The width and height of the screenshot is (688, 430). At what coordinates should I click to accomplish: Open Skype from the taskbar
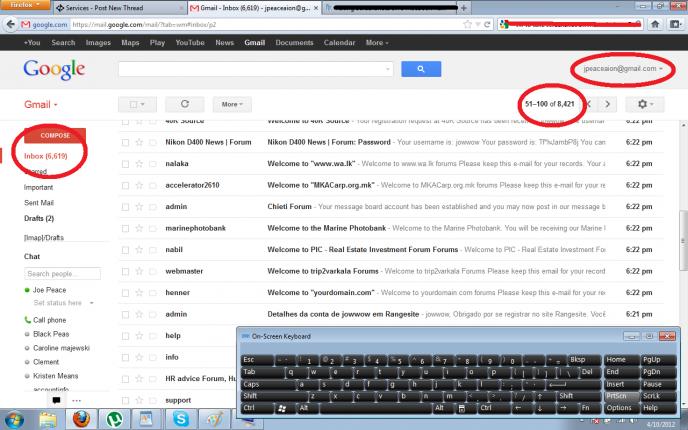coord(180,419)
